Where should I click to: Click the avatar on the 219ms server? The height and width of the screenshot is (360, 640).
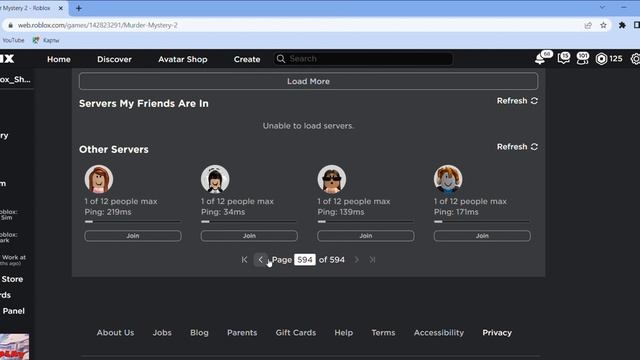tap(99, 179)
